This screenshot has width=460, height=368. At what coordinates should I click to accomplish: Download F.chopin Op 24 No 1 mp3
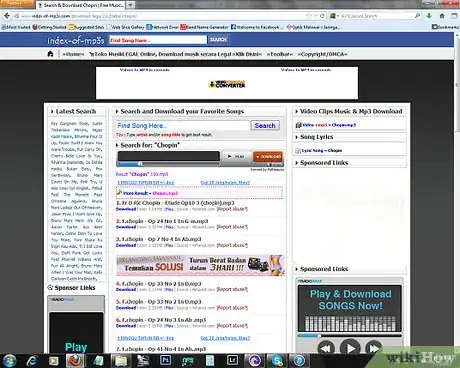(126, 227)
